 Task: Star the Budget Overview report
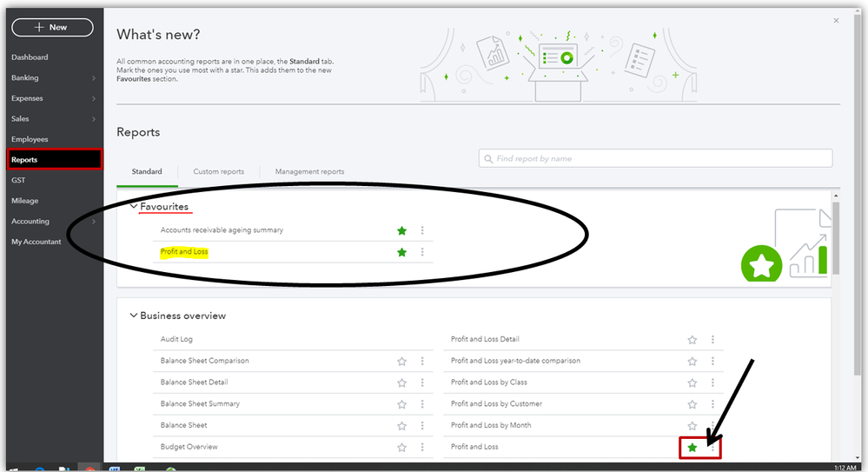point(402,447)
